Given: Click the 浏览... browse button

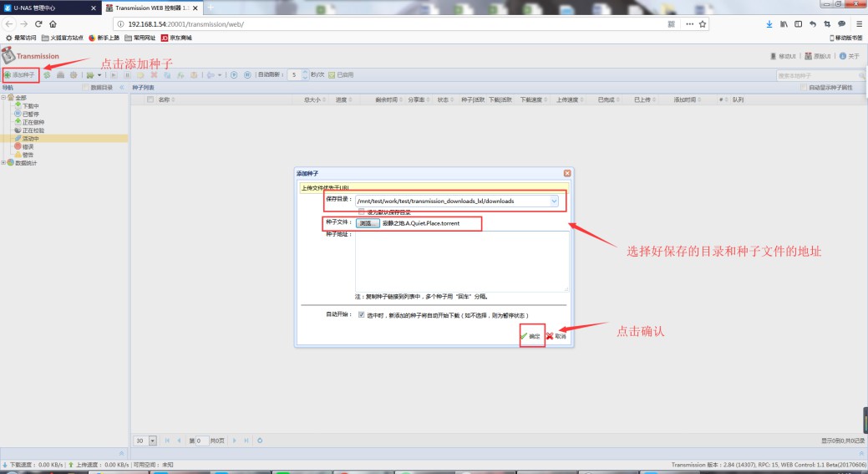Looking at the screenshot, I should point(367,224).
